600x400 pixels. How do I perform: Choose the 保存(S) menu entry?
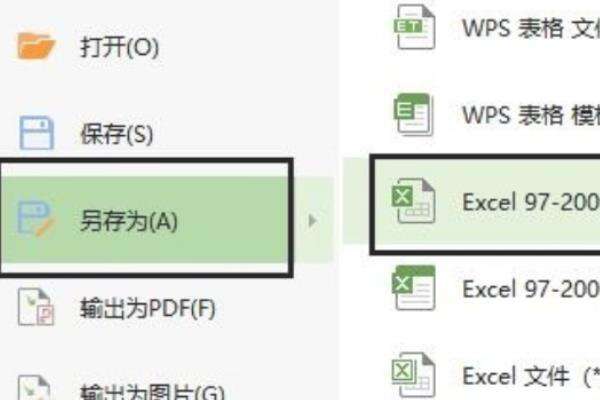(117, 134)
